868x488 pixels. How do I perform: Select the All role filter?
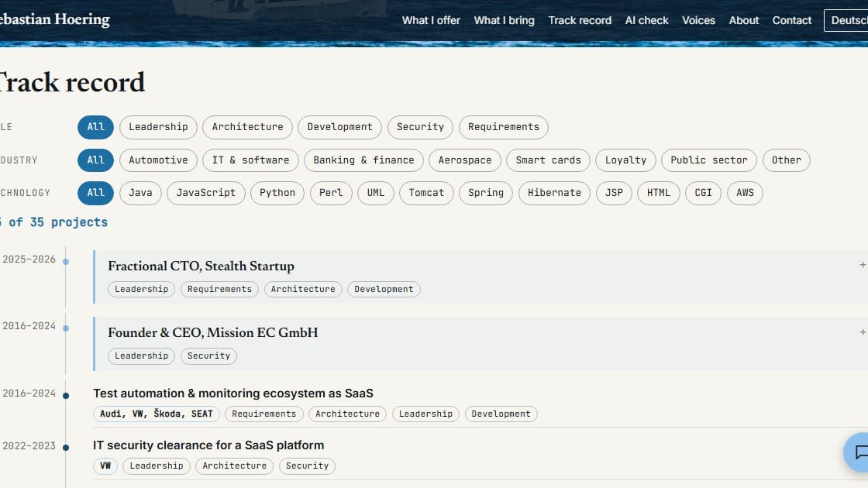(96, 127)
